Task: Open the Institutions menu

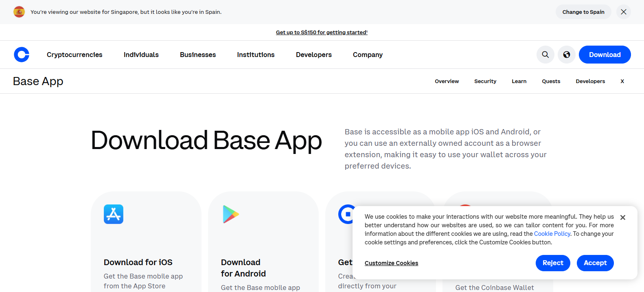Action: 256,55
